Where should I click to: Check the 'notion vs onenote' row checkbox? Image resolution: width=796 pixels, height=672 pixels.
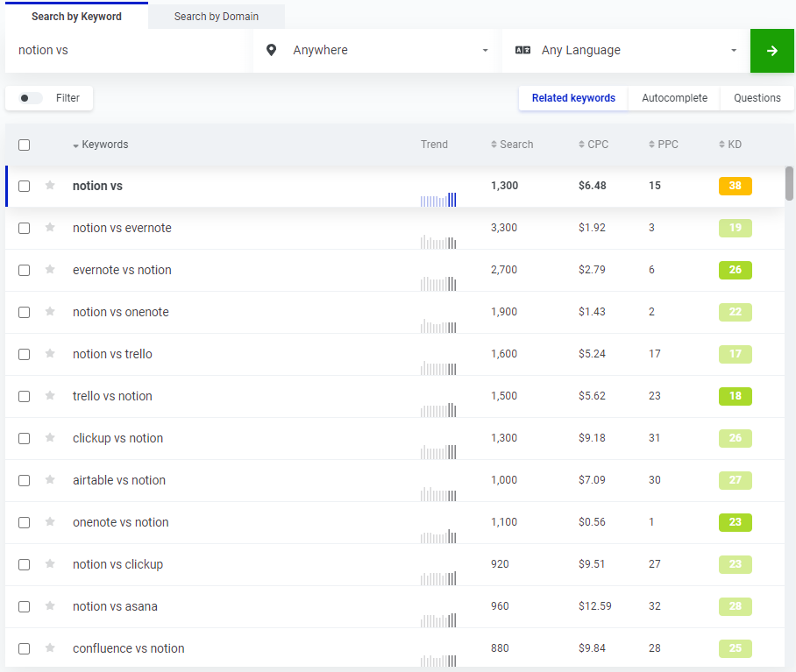point(24,313)
